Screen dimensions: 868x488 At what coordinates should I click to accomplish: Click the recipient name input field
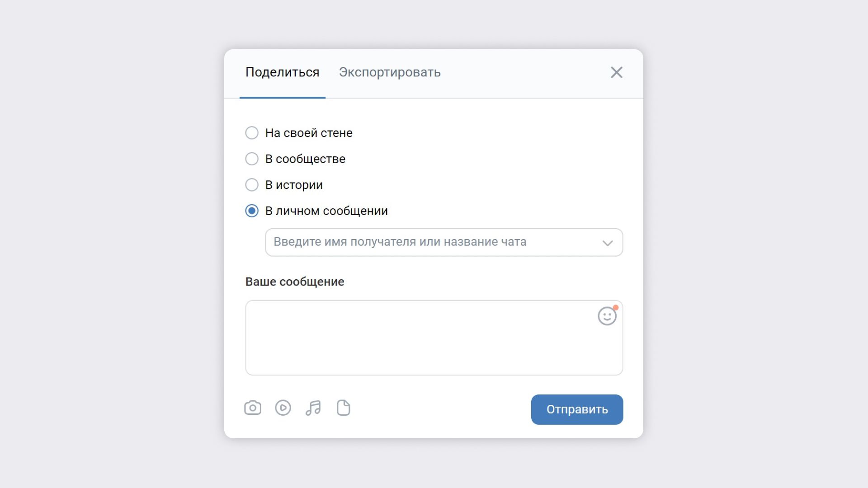tap(420, 242)
